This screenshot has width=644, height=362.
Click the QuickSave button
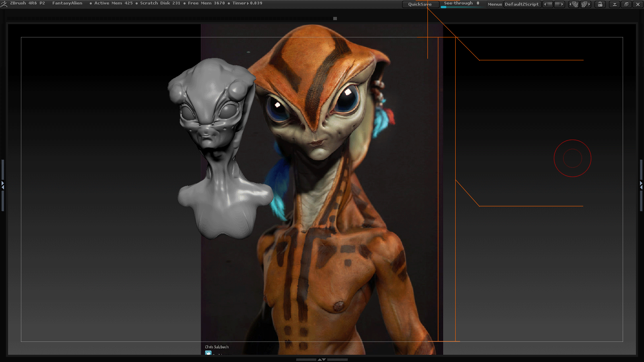420,4
